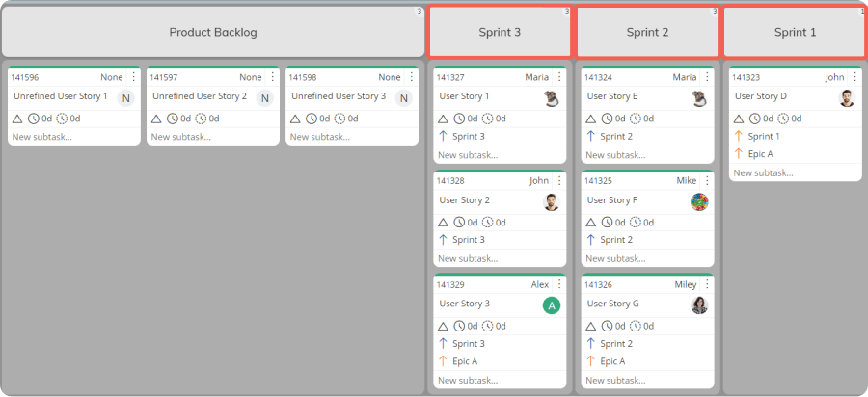Click Mike's colorful avatar on User Story F
Viewport: 868px width, 397px height.
click(699, 201)
